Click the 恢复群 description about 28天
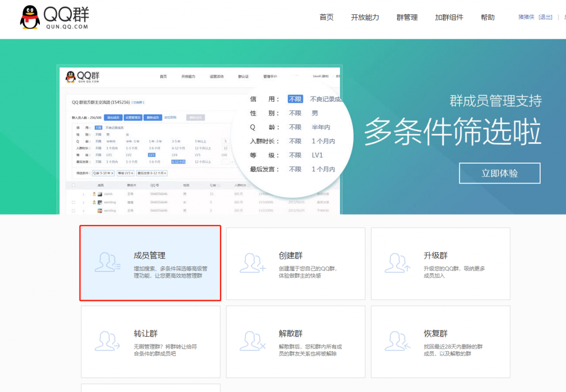This screenshot has height=392, width=566. pos(453,350)
